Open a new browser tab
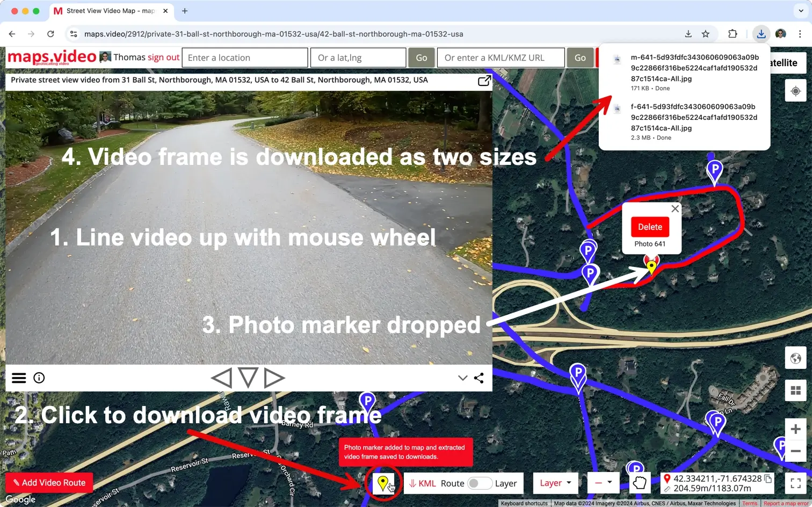The image size is (812, 507). click(185, 11)
